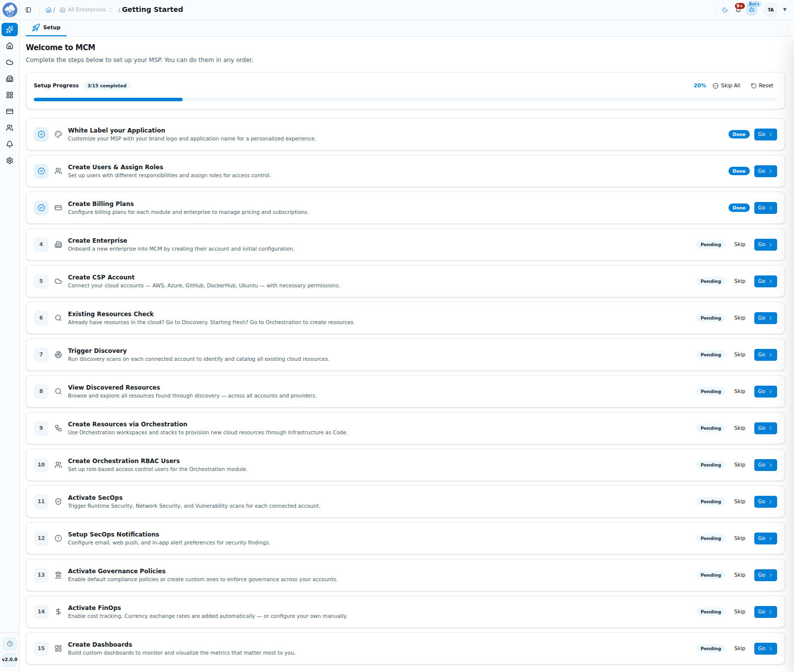Screen dimensions: 794x672
Task: Go to White Label your Application
Action: pyautogui.click(x=765, y=134)
